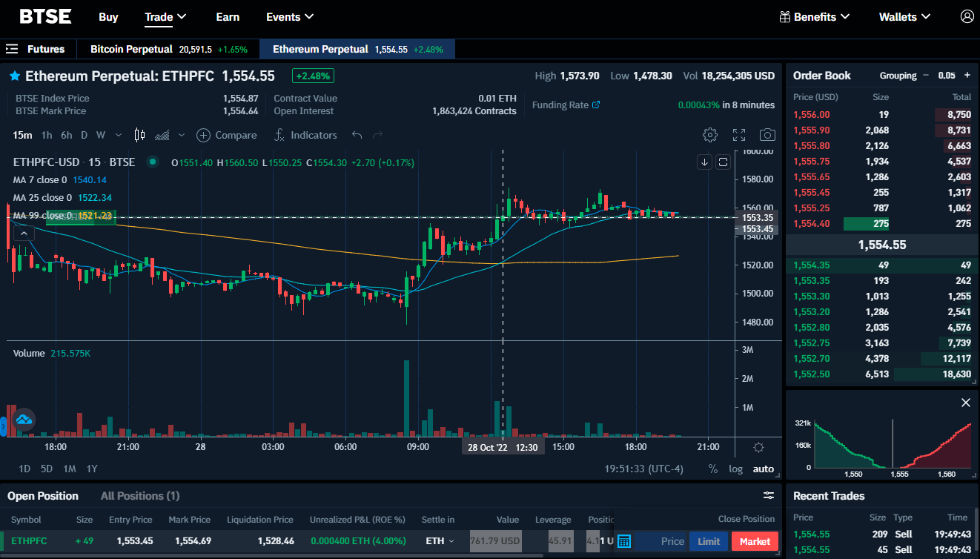980x559 pixels.
Task: Open the Futures hamburger menu icon
Action: [11, 49]
